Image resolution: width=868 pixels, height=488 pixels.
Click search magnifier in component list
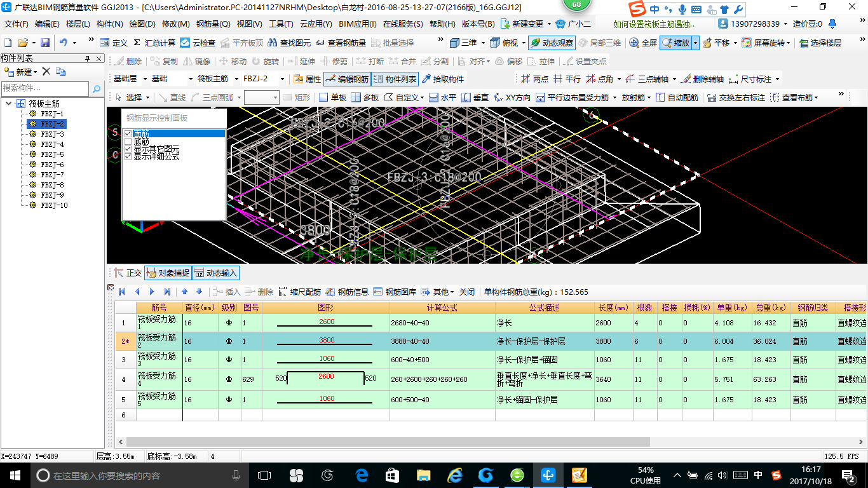[98, 88]
